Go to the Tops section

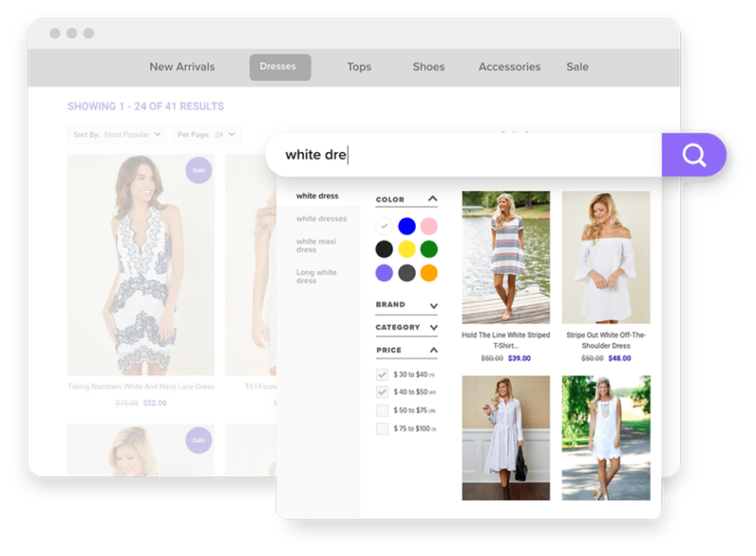tap(359, 67)
